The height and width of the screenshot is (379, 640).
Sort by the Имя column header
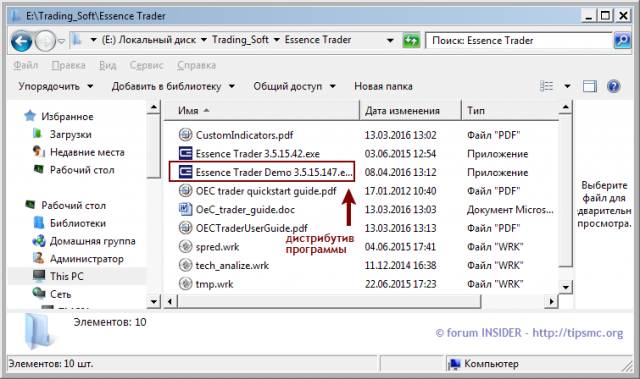pyautogui.click(x=261, y=110)
